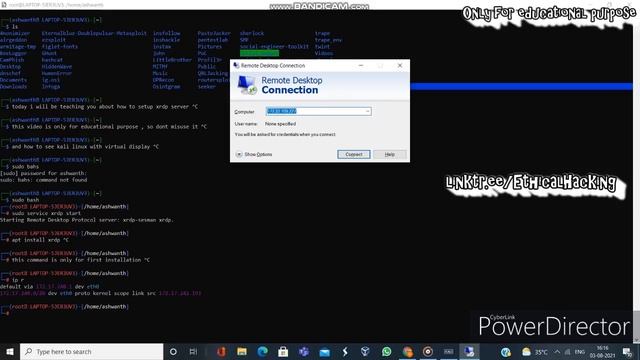This screenshot has width=640, height=360.
Task: Click 'Osintgram' entry in terminal listing
Action: pos(167,87)
